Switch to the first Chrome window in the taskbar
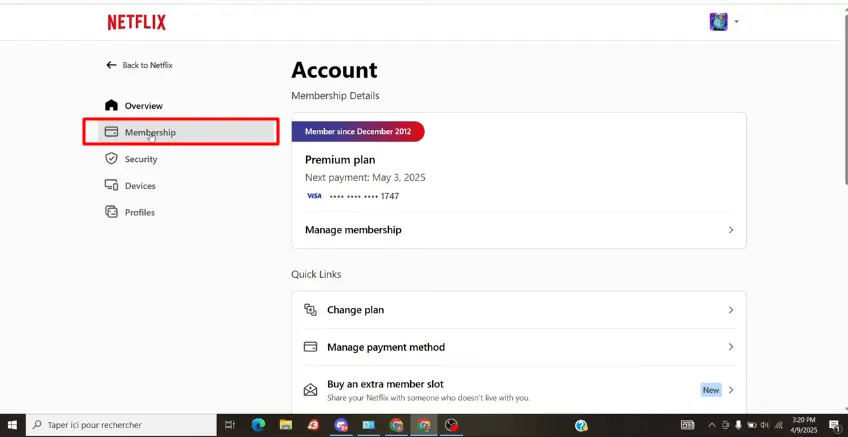Image resolution: width=848 pixels, height=437 pixels. [x=396, y=425]
